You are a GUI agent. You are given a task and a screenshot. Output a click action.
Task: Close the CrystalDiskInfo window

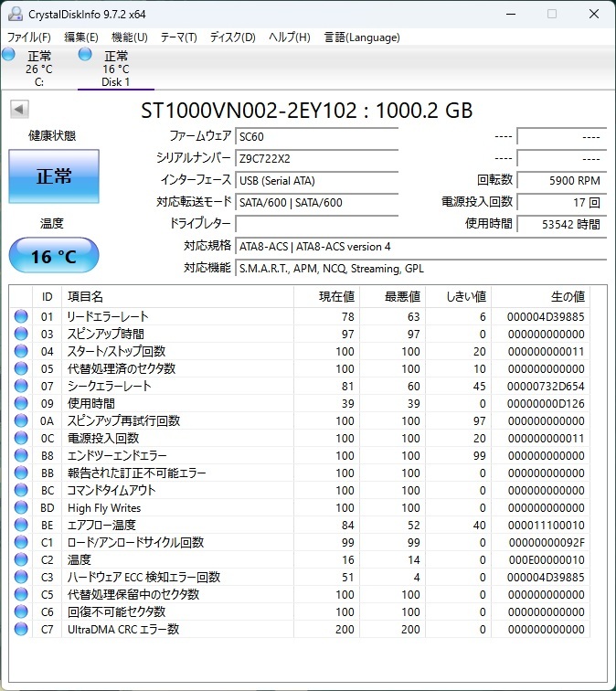593,14
